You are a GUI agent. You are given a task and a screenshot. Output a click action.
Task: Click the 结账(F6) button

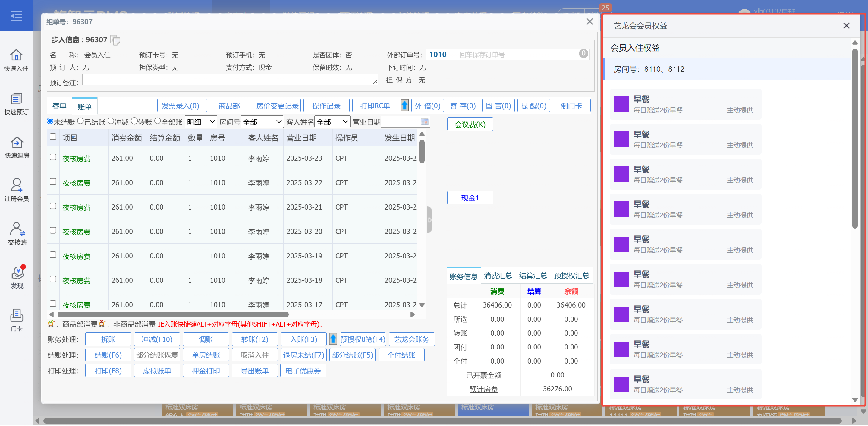pyautogui.click(x=108, y=355)
